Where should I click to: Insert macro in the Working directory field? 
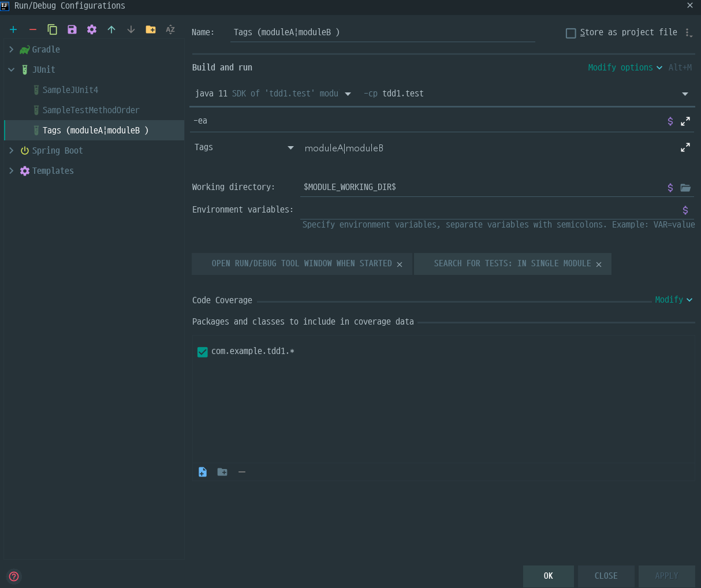click(x=670, y=188)
